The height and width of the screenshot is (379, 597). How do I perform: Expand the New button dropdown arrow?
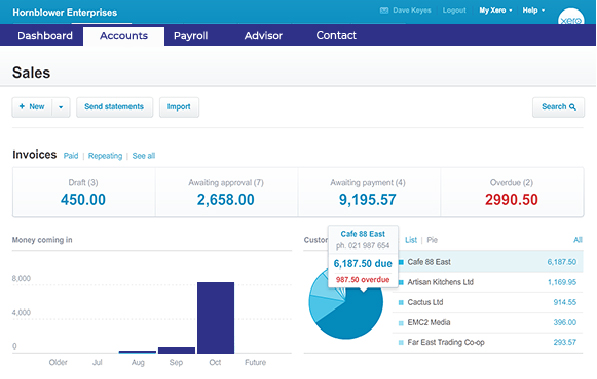[61, 107]
